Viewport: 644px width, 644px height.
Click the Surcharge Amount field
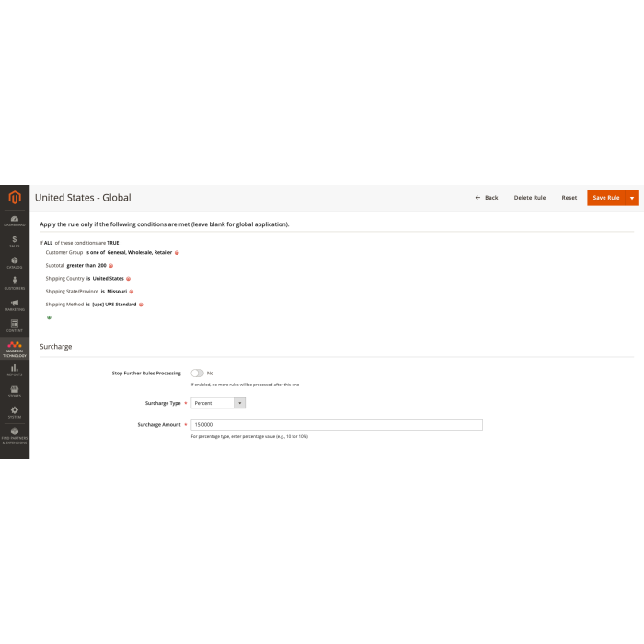tap(337, 425)
